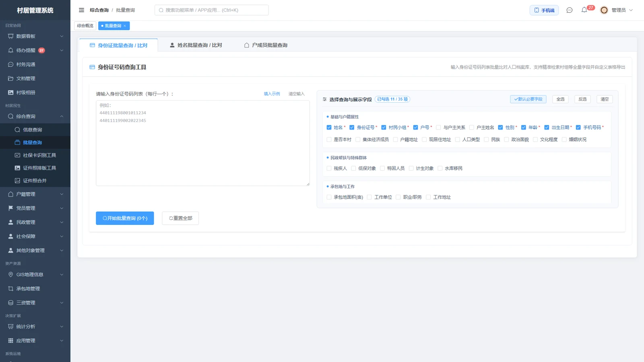Click the 默认必要字段 button
Image resolution: width=644 pixels, height=362 pixels.
pos(528,99)
